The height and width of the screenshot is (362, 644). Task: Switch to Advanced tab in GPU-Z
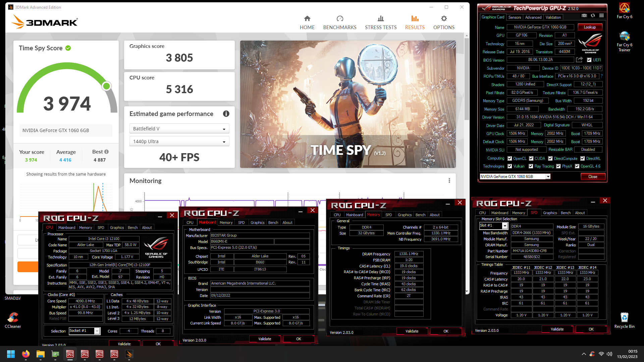coord(533,17)
